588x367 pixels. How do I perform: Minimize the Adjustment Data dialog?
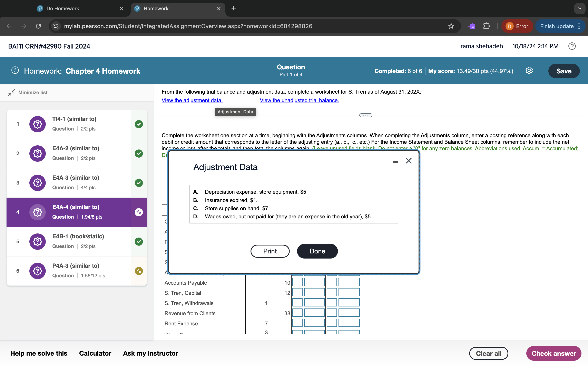(395, 161)
